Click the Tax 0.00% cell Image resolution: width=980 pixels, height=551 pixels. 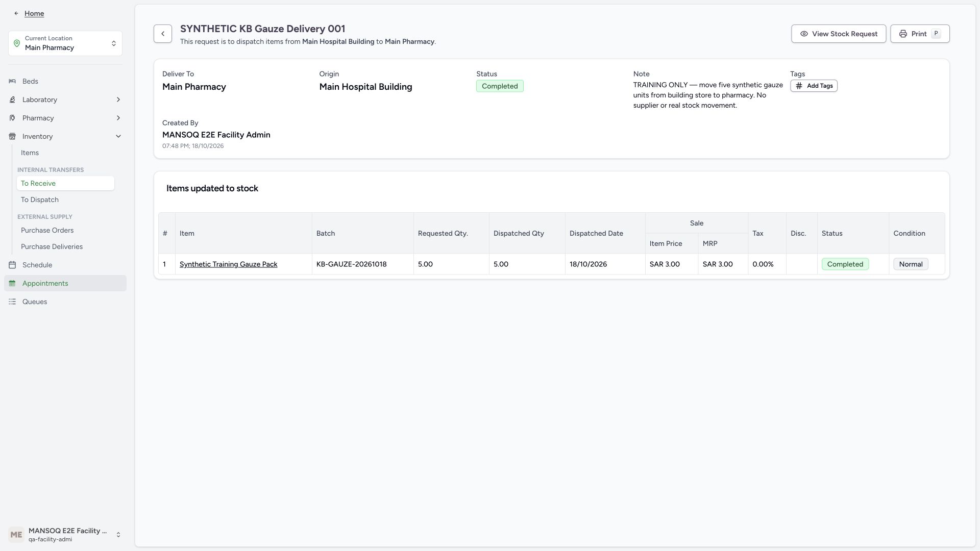coord(767,264)
